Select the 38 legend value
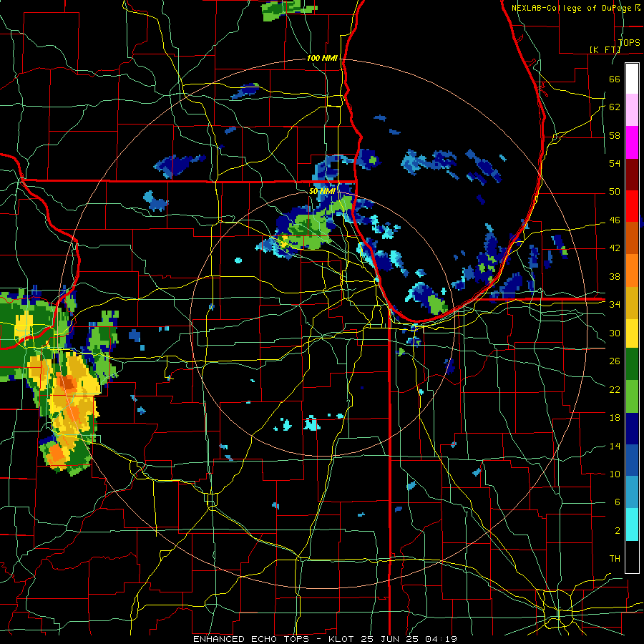 (x=615, y=276)
